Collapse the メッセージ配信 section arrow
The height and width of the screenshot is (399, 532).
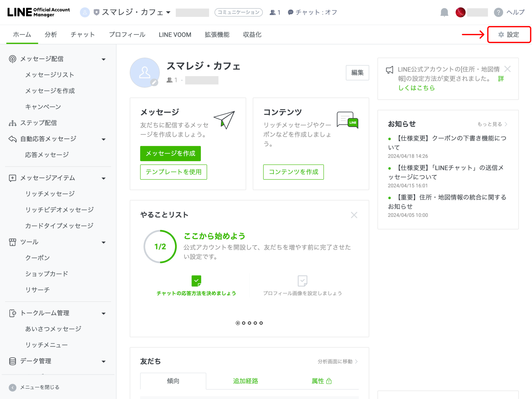pyautogui.click(x=104, y=59)
